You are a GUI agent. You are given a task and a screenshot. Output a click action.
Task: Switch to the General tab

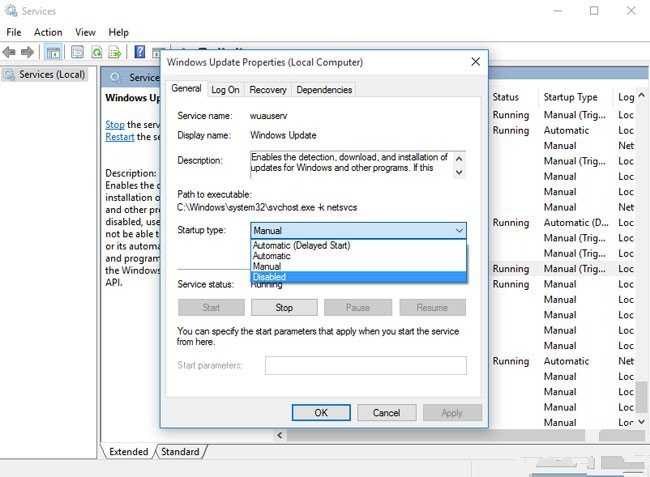186,88
